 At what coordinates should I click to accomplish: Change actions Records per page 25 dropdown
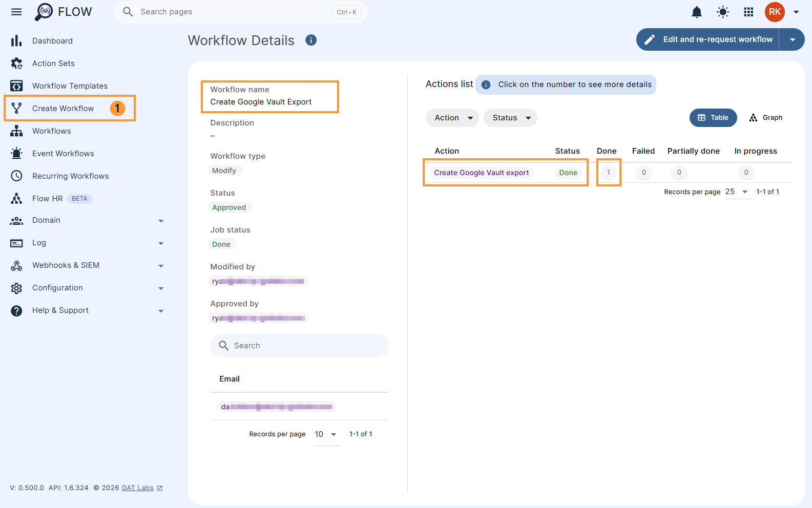click(x=738, y=192)
